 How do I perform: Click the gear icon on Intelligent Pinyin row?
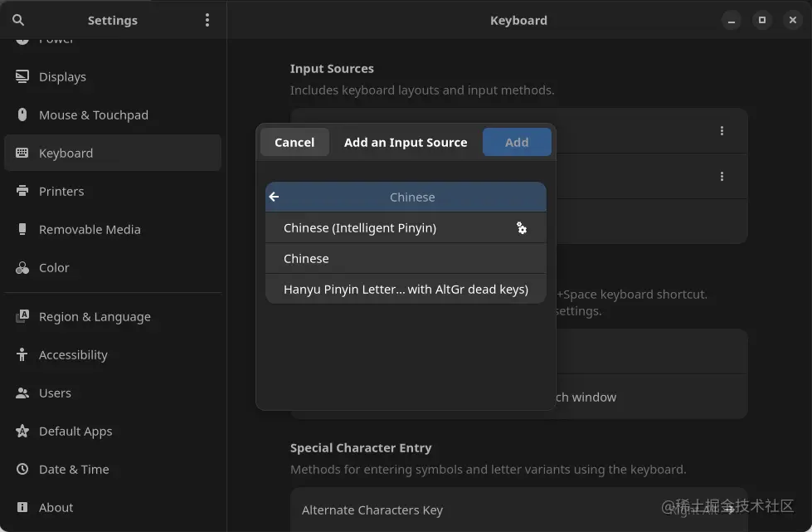[x=522, y=227]
